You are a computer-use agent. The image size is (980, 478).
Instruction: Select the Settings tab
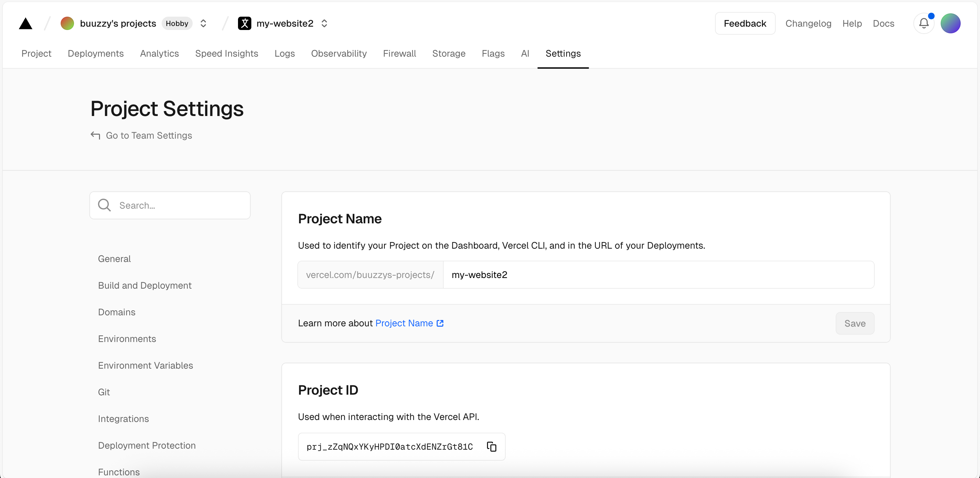tap(563, 54)
